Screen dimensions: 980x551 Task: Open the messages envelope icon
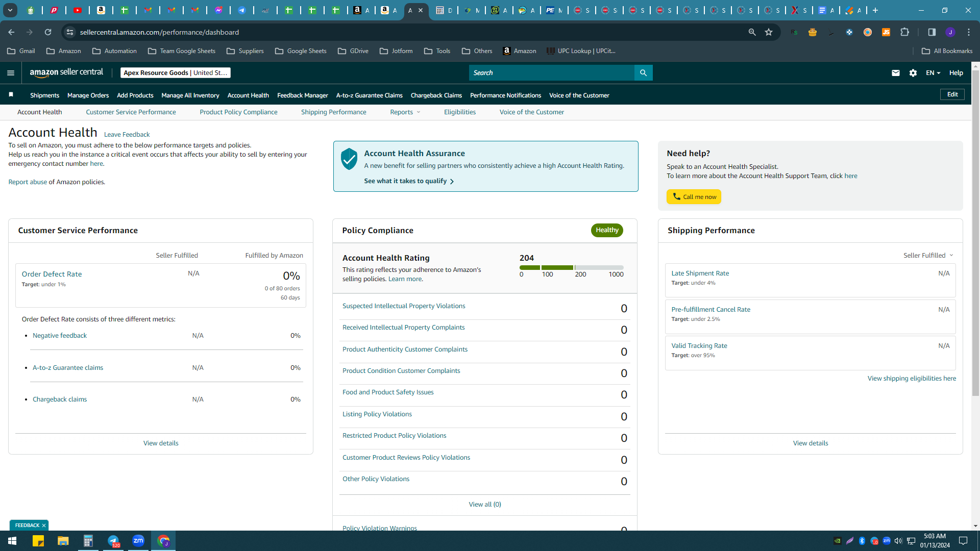coord(895,73)
